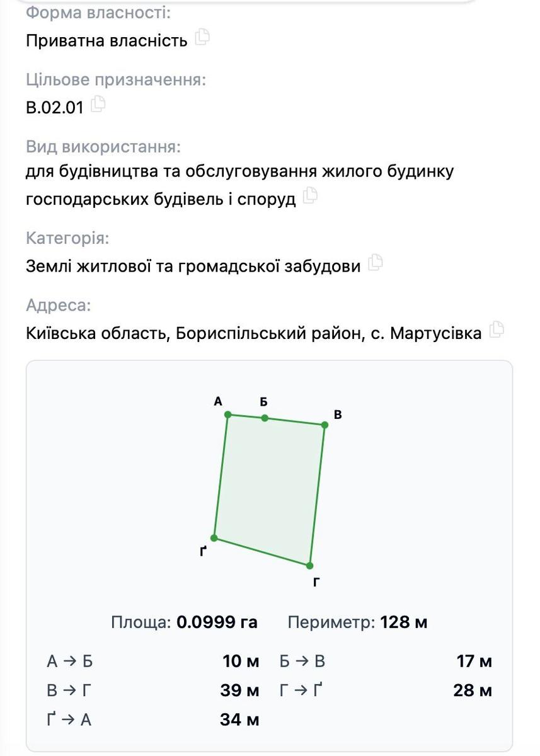Select vertex В on the parcel outline
The image size is (540, 756).
325,425
